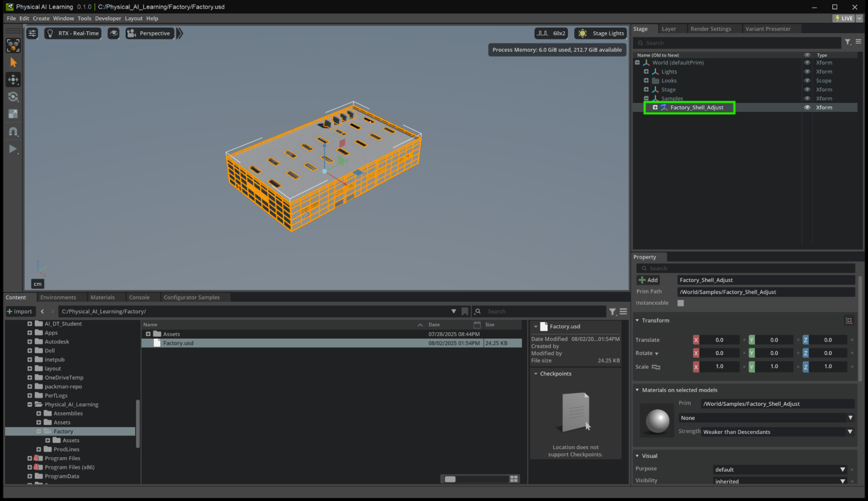Select the Rotate tool in left toolbar

point(13,97)
